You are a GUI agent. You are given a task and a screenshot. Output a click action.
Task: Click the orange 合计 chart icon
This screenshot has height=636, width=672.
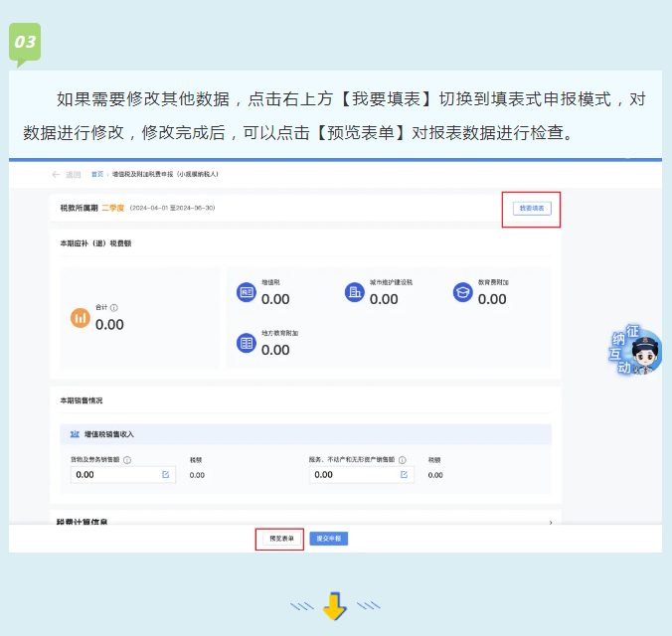[x=81, y=318]
